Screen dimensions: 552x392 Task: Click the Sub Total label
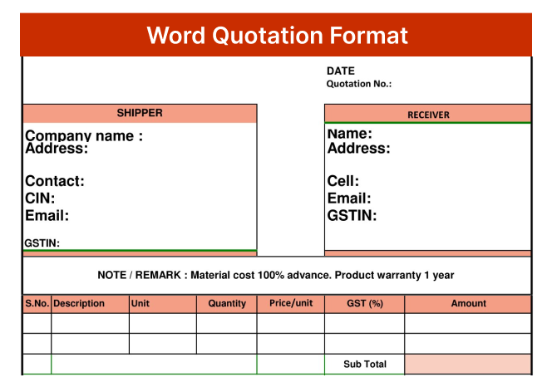pos(365,365)
